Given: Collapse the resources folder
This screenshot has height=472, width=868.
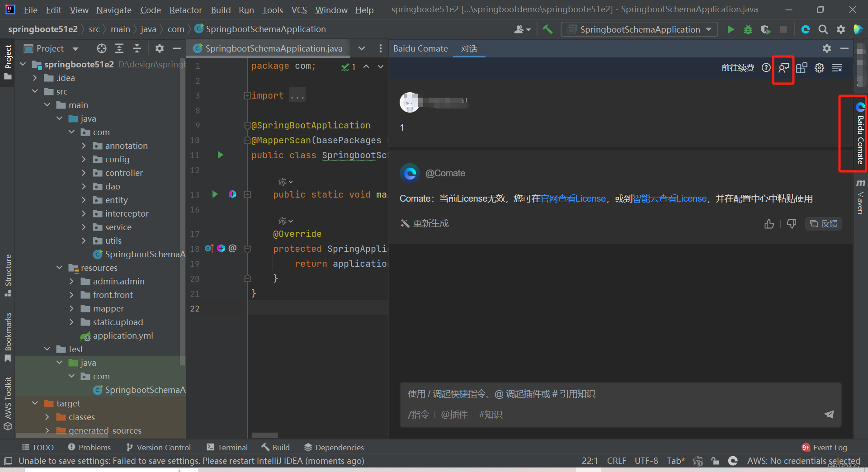Looking at the screenshot, I should point(59,268).
